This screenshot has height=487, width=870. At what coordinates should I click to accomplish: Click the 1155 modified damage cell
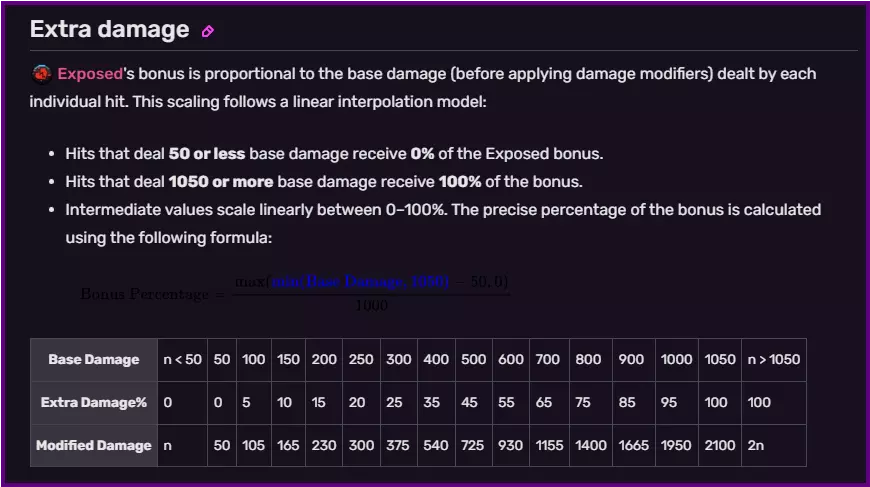(x=548, y=445)
